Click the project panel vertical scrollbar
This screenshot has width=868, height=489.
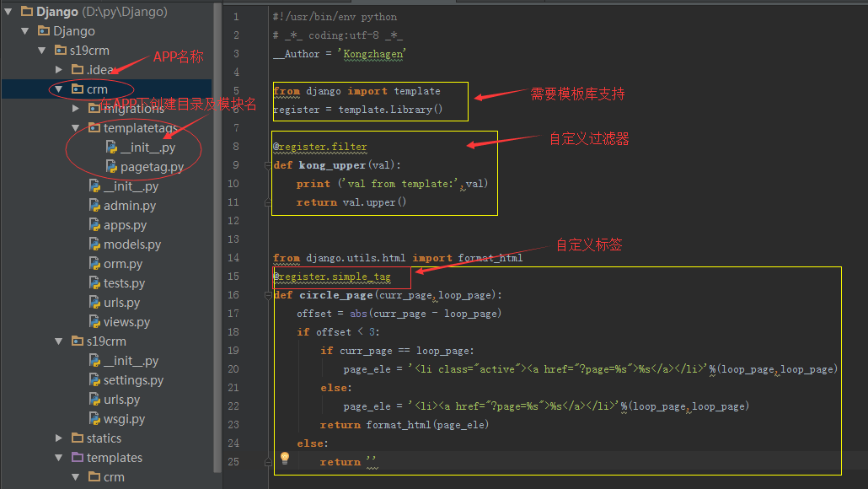click(x=217, y=238)
